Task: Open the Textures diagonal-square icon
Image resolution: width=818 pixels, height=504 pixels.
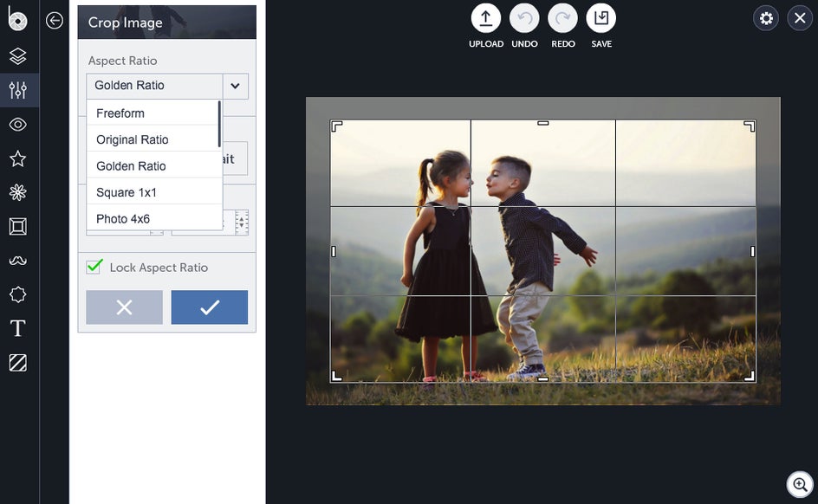Action: point(17,363)
